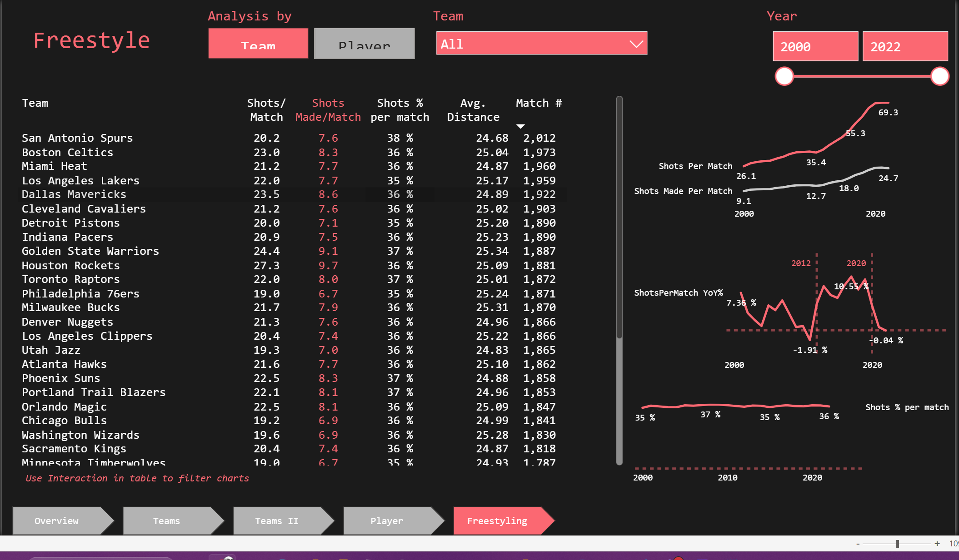
Task: Click Houston Rockets' 27.3 shots value
Action: [x=267, y=265]
